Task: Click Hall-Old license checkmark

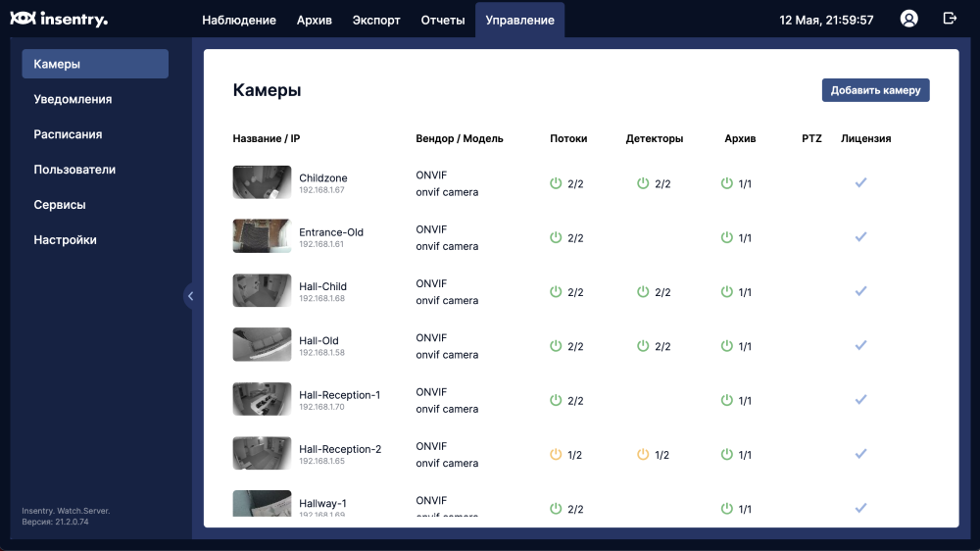Action: [860, 345]
